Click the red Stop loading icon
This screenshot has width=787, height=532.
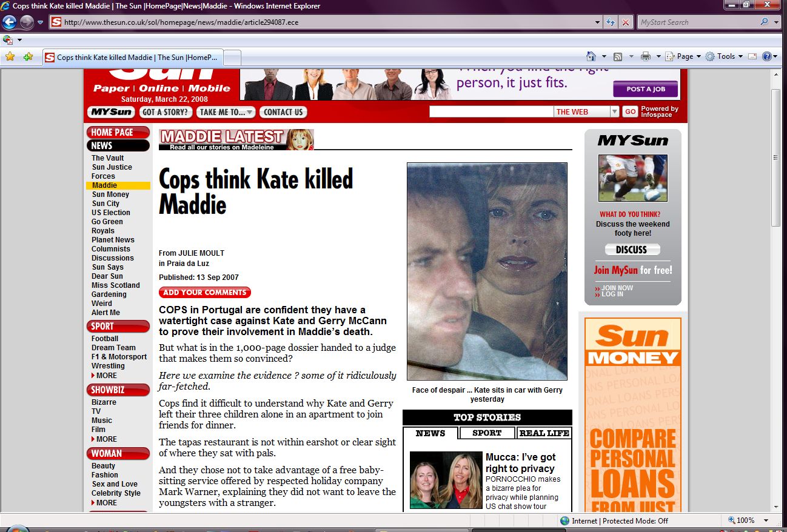point(625,22)
